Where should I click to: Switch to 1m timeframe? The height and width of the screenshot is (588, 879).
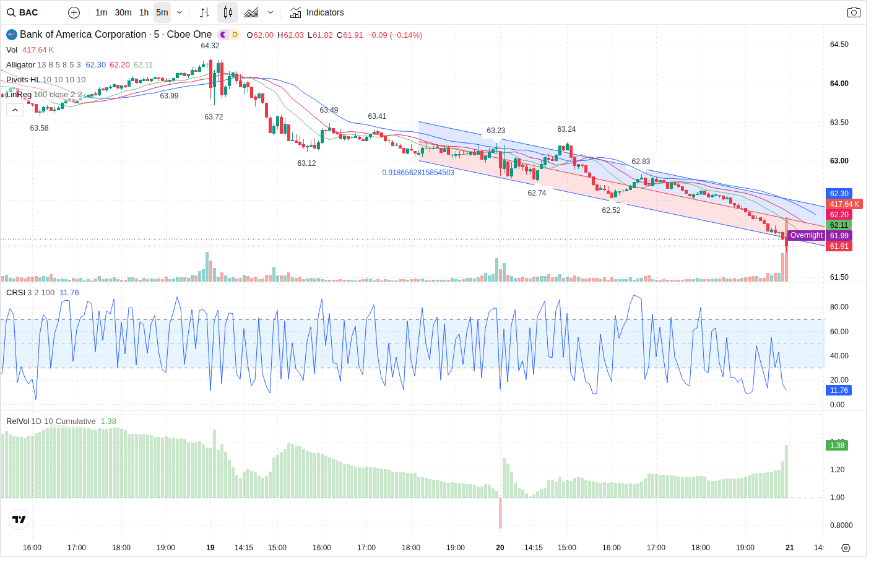point(102,12)
